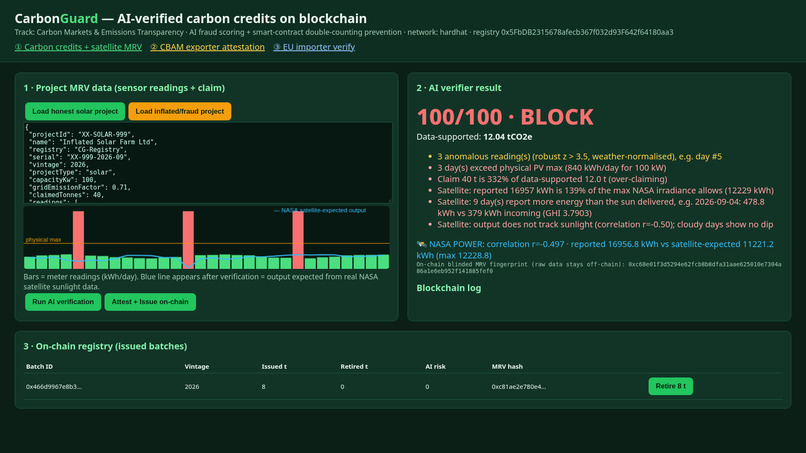Click MRV hash 0xc81ae2e780e4...
The width and height of the screenshot is (806, 453).
pos(519,387)
